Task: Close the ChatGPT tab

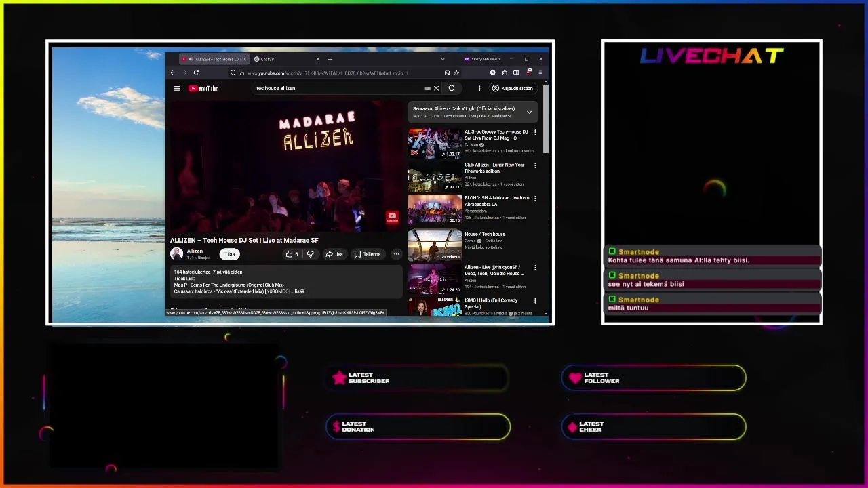Action: pyautogui.click(x=317, y=59)
